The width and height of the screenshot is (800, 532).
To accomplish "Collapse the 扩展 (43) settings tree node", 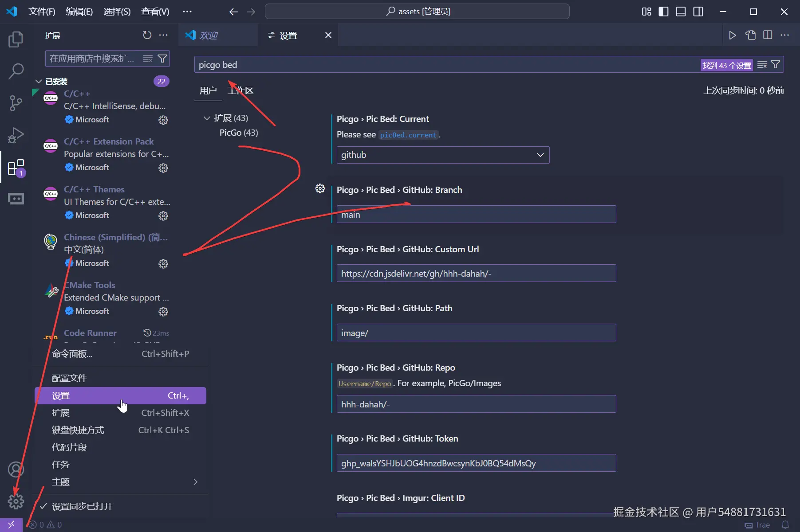I will click(x=206, y=118).
